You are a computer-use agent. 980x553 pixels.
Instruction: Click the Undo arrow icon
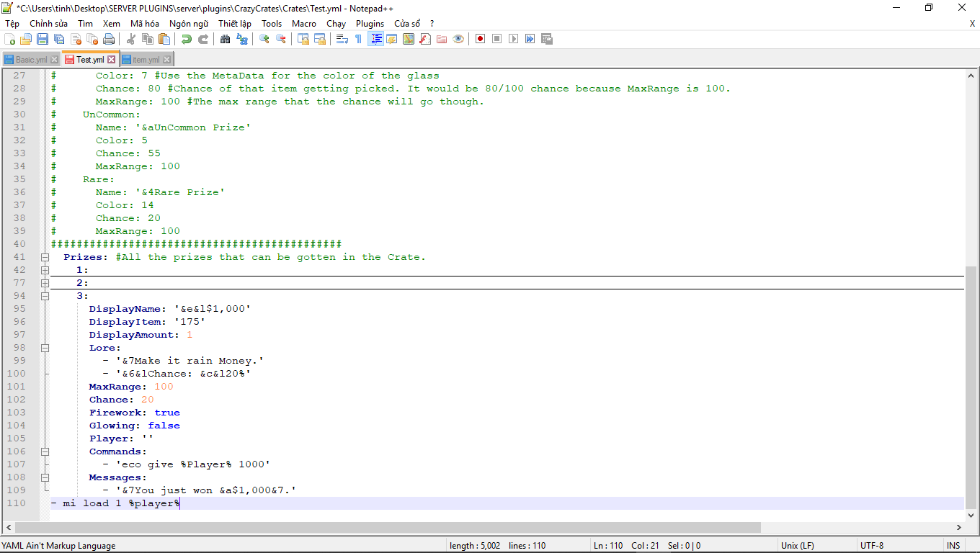187,39
